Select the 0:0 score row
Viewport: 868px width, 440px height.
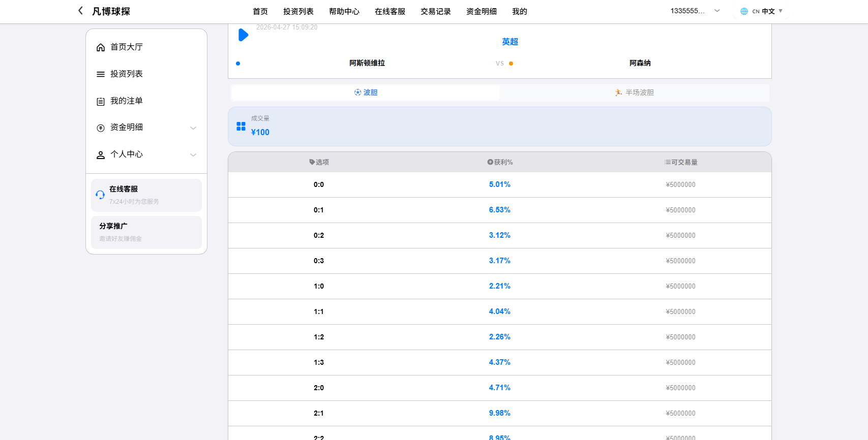(500, 184)
